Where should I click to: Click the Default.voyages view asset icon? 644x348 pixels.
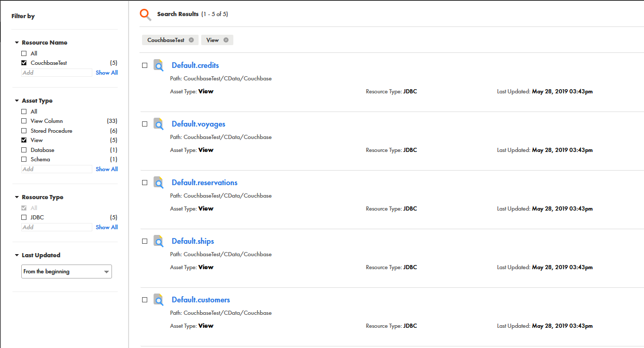[x=159, y=124]
